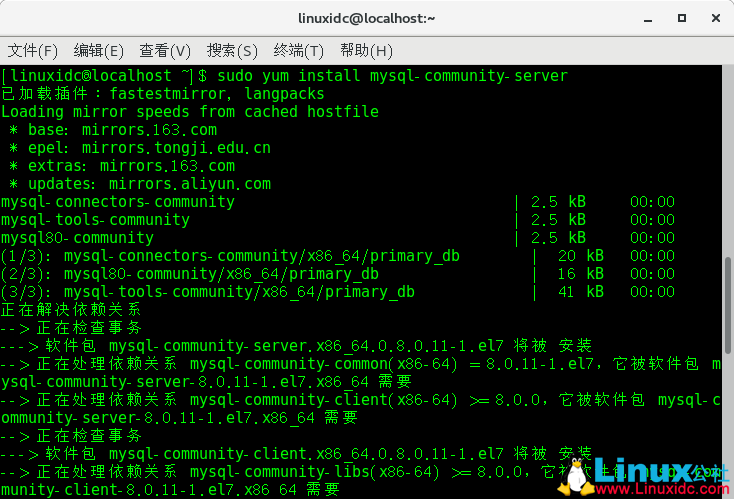Click the mysql-community-client(x86-64) dependency line
The width and height of the screenshot is (734, 499).
point(361,409)
